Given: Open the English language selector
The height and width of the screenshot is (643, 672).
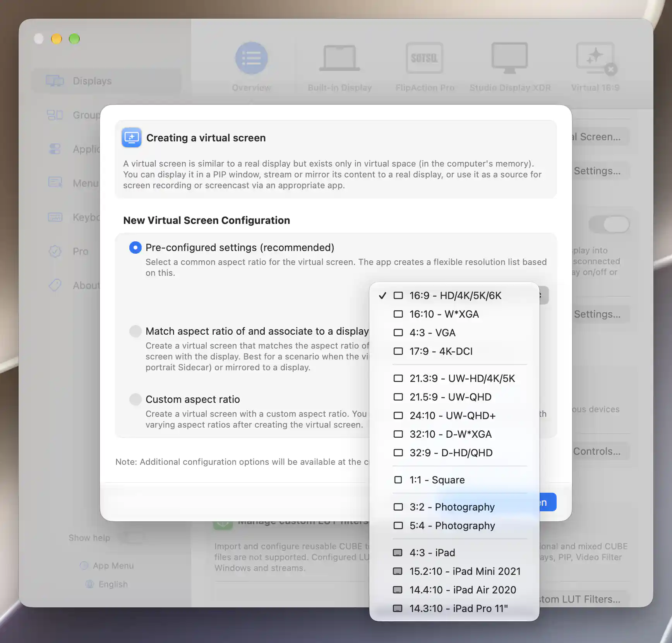Looking at the screenshot, I should 107,584.
